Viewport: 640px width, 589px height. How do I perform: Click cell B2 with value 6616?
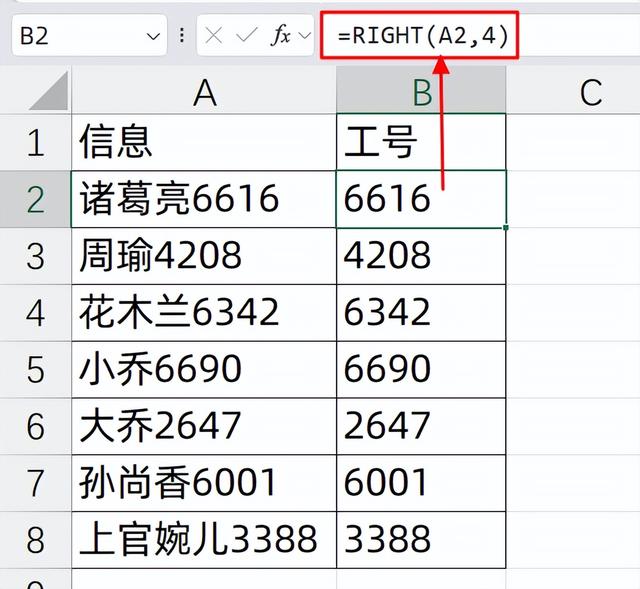click(421, 199)
